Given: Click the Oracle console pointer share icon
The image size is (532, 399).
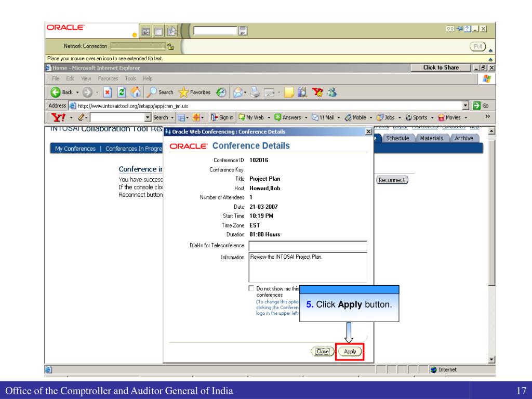Looking at the screenshot, I should (x=171, y=32).
